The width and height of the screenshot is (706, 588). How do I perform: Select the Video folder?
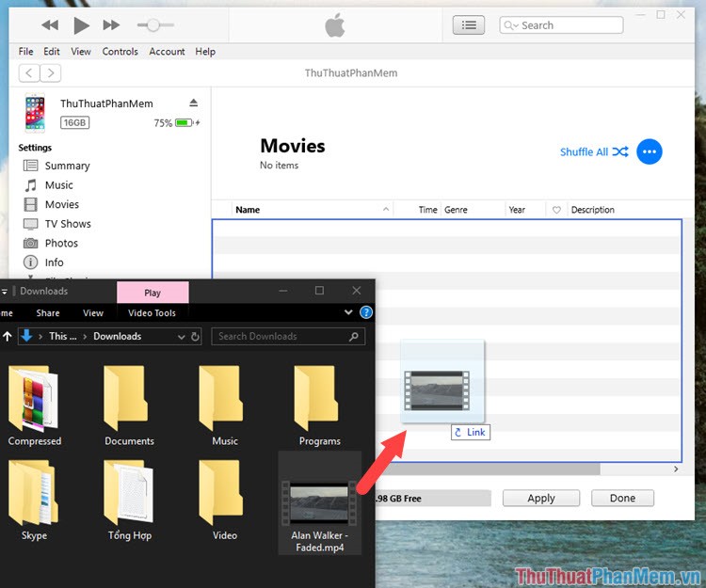coord(225,501)
